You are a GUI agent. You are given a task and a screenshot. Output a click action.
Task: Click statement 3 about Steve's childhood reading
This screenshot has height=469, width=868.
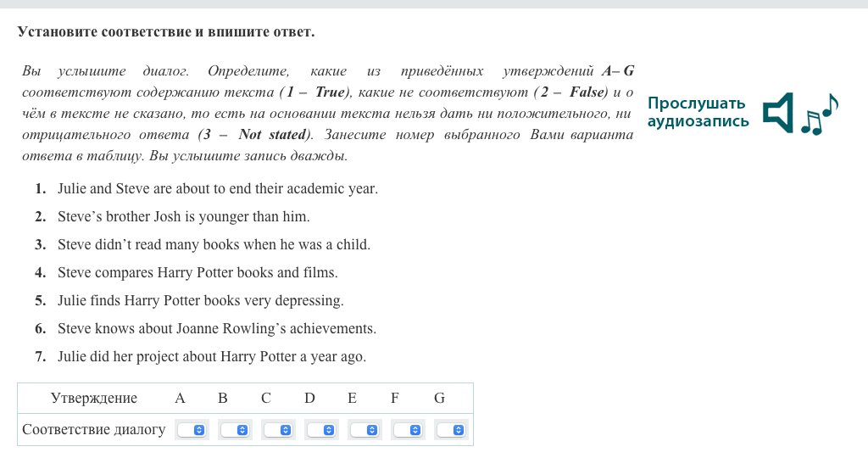tap(214, 244)
